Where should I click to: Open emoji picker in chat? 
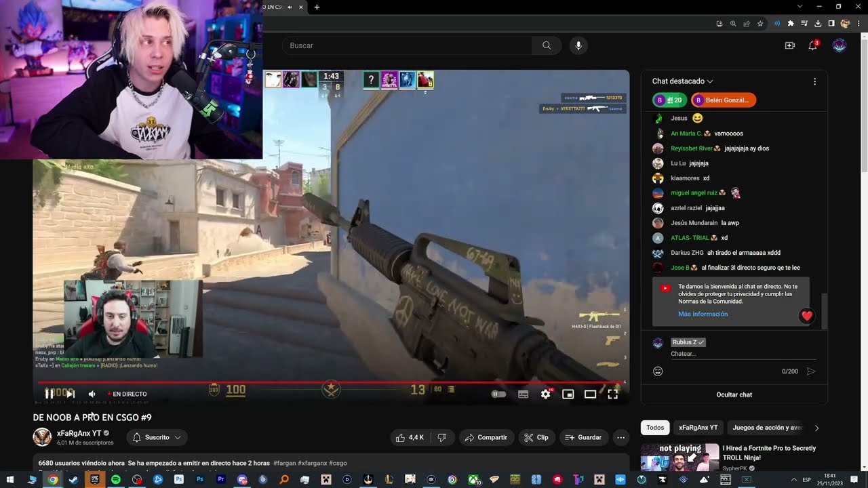pos(658,371)
